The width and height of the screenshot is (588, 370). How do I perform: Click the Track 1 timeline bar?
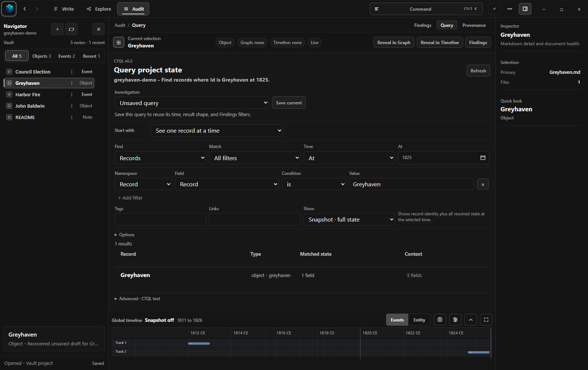pyautogui.click(x=199, y=344)
